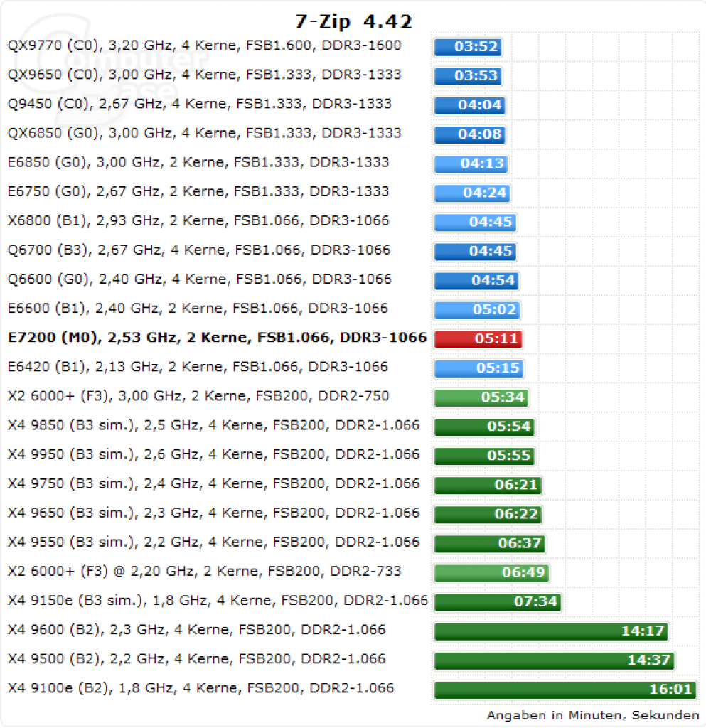This screenshot has width=706, height=728.
Task: Click the blue 03:52 bar
Action: pyautogui.click(x=468, y=47)
